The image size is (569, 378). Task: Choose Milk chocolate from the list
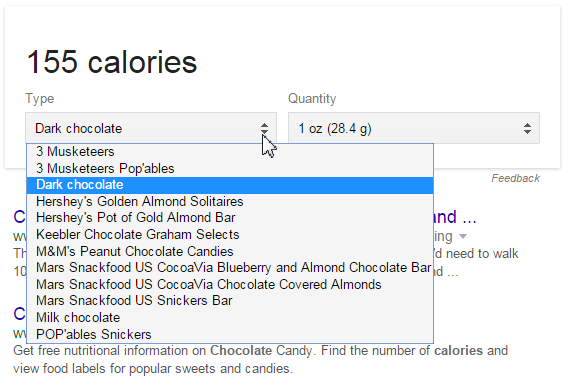tap(230, 318)
